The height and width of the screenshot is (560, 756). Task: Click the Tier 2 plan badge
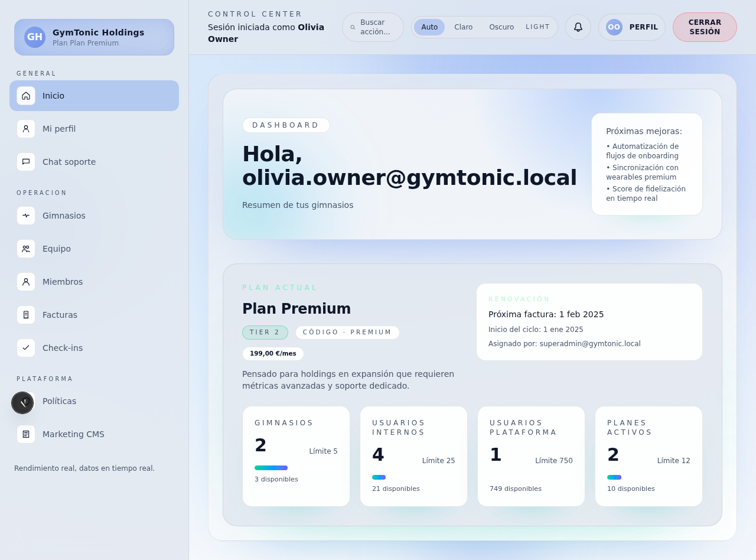[x=265, y=333]
